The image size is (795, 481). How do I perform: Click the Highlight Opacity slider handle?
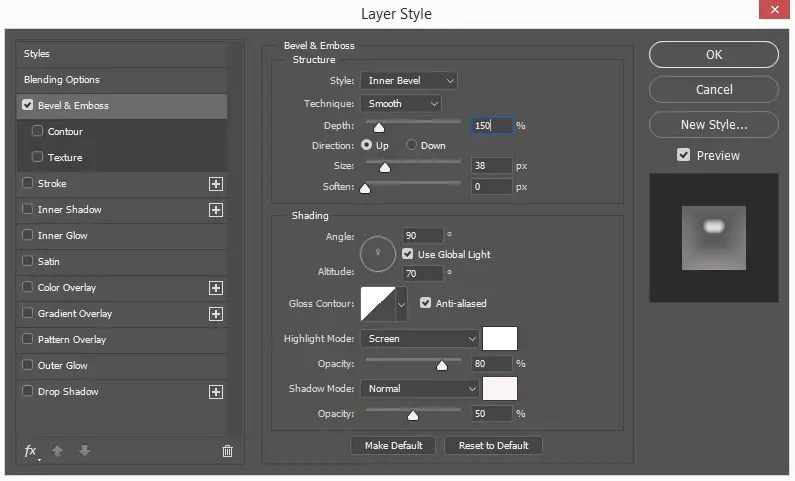pos(442,365)
